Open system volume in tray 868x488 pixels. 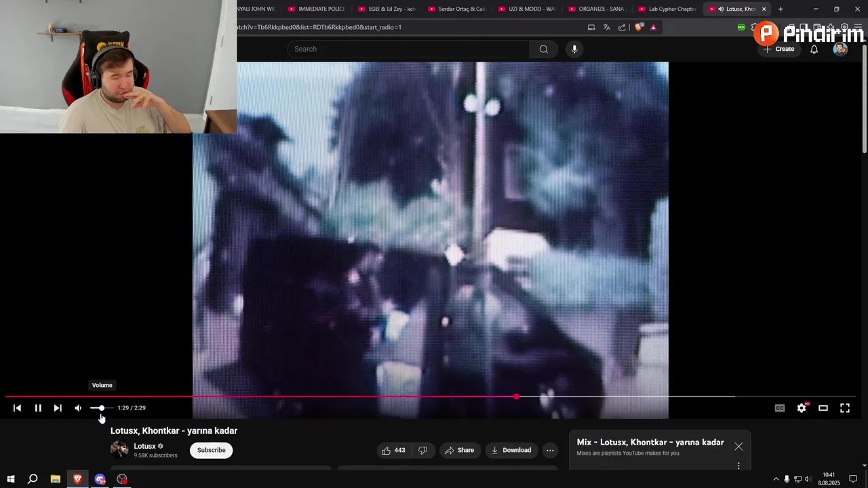[x=808, y=479]
